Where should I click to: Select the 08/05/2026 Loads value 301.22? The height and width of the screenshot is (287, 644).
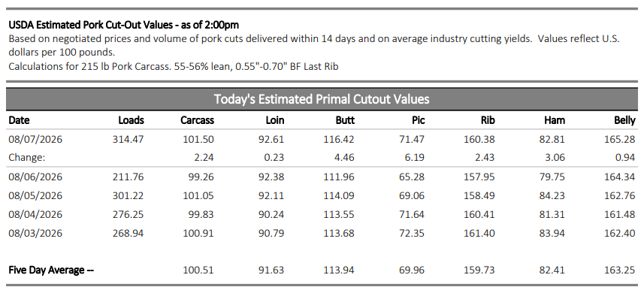click(128, 196)
